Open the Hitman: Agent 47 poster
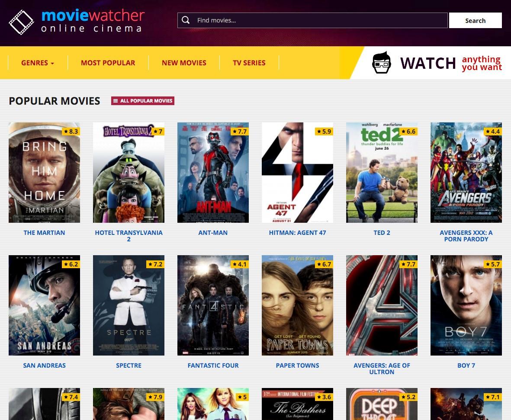The height and width of the screenshot is (420, 511). 298,172
